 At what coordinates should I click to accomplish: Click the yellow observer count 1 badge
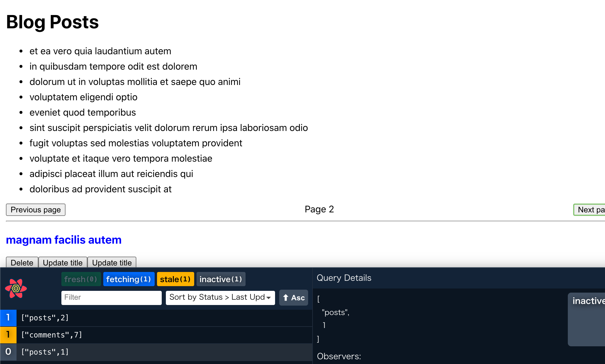click(x=8, y=335)
